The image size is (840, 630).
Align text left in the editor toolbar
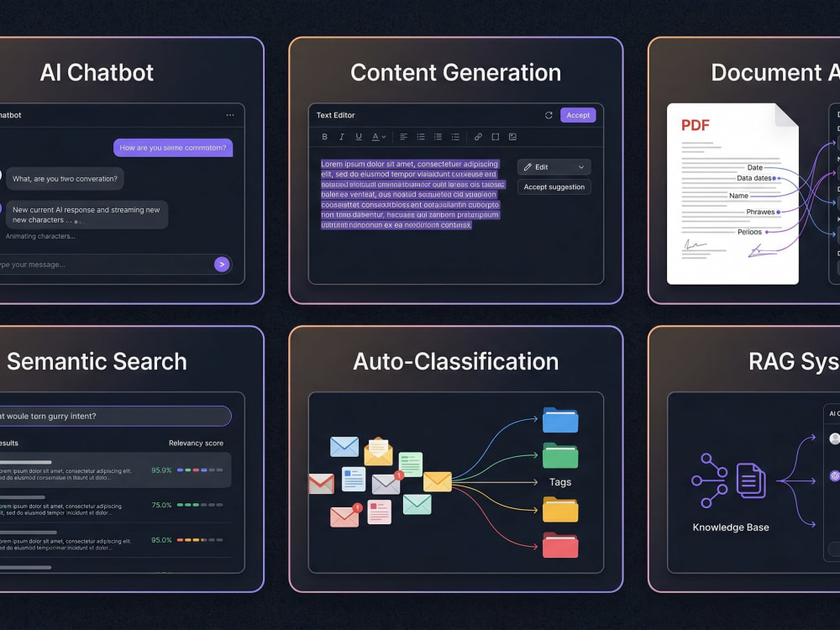point(403,137)
